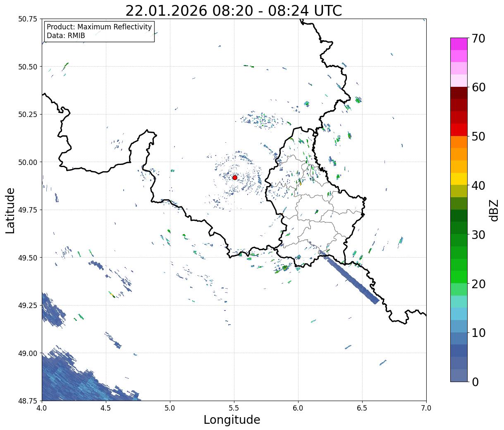This screenshot has width=504, height=430.
Task: Click the colorbar tick label 0
Action: (475, 382)
